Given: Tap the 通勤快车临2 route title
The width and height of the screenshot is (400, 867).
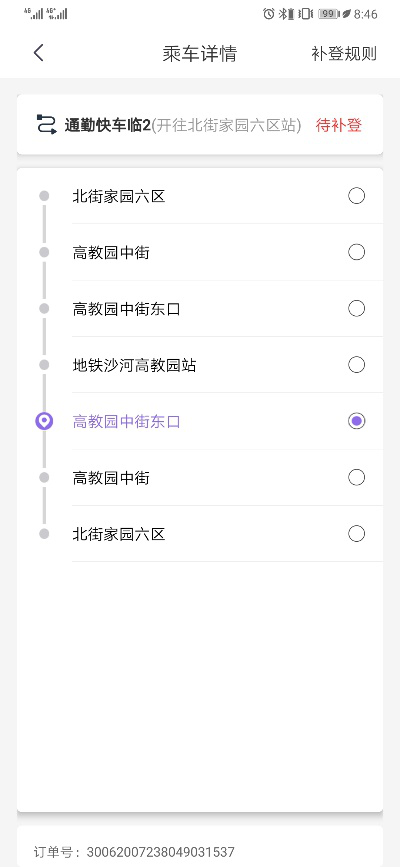Looking at the screenshot, I should pos(107,126).
